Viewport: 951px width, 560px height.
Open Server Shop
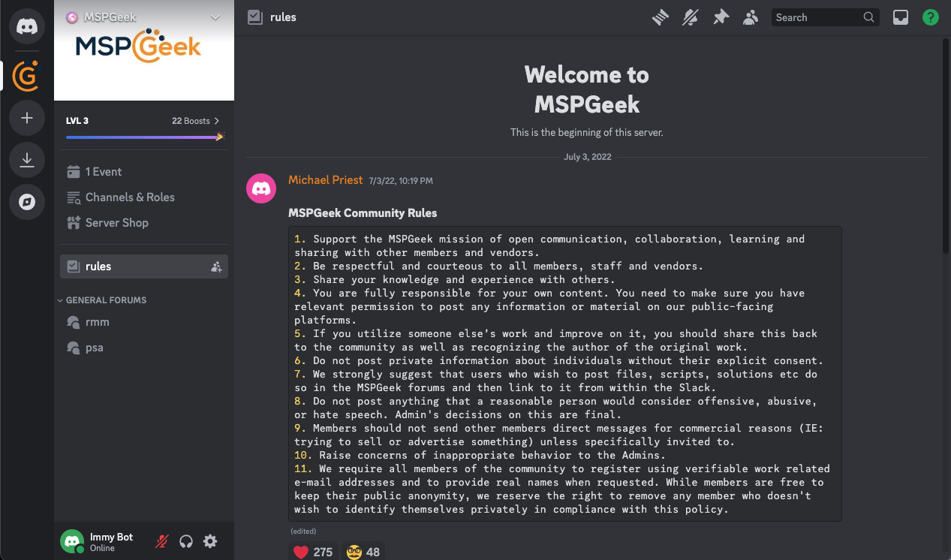coord(144,223)
